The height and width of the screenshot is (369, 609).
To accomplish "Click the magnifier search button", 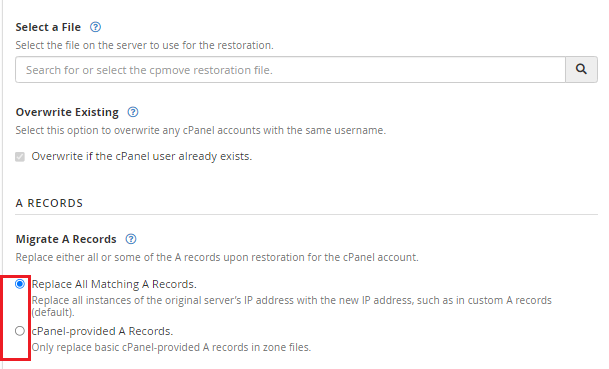I will click(x=581, y=70).
